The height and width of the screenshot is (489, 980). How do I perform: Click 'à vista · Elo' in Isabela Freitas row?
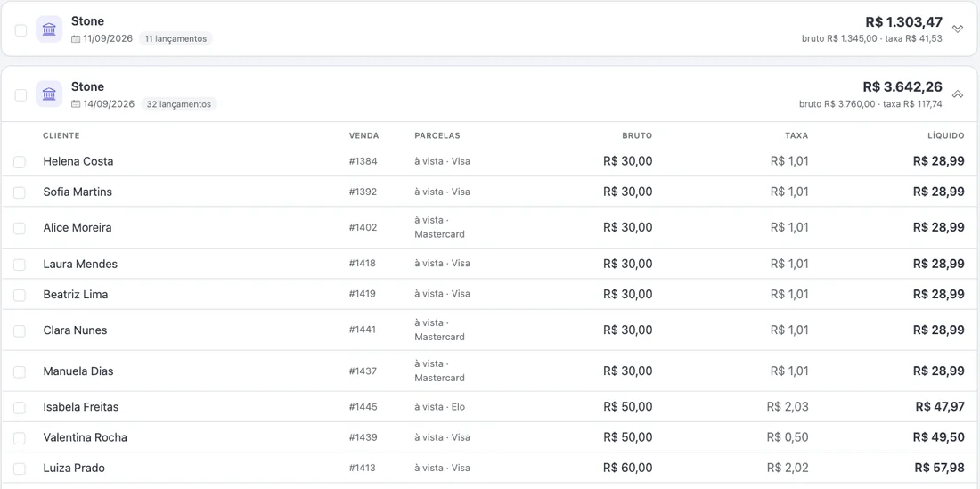[440, 406]
